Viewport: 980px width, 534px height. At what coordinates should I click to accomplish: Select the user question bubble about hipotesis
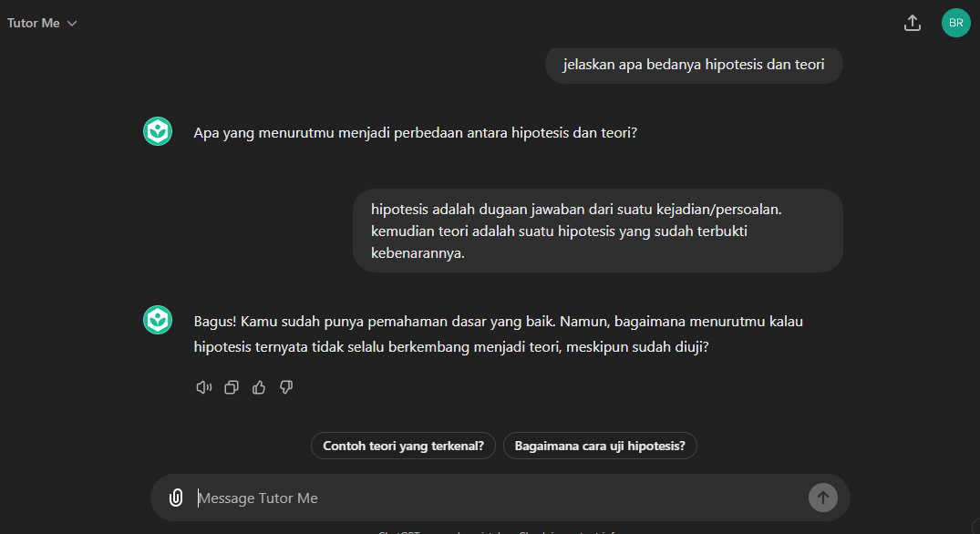693,65
